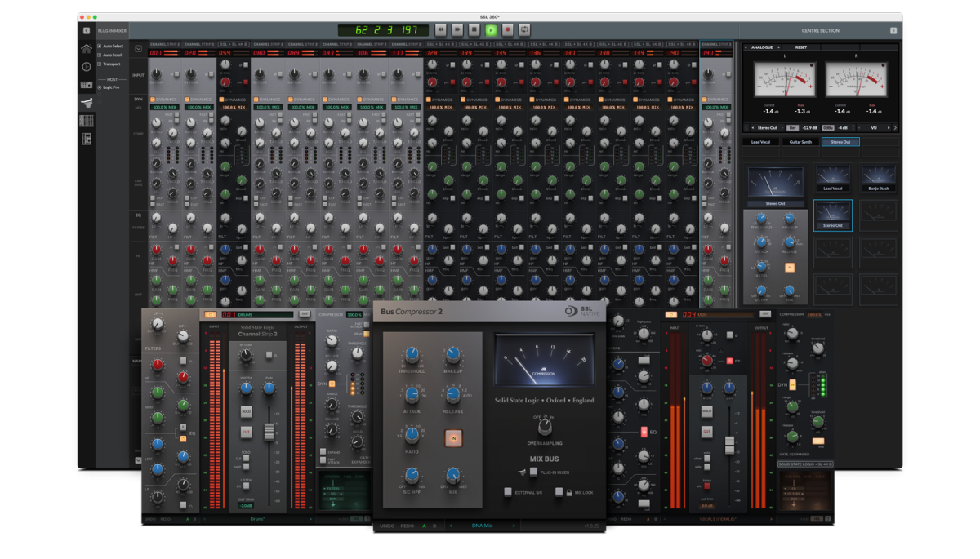Click CUT on the Drums Channel Strip 2 plug-in
This screenshot has width=980, height=559.
[246, 432]
